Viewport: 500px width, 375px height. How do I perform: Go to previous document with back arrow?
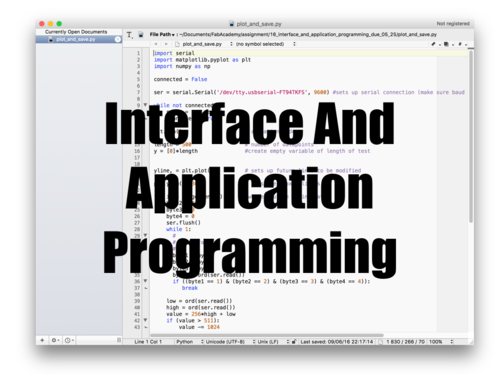(156, 44)
